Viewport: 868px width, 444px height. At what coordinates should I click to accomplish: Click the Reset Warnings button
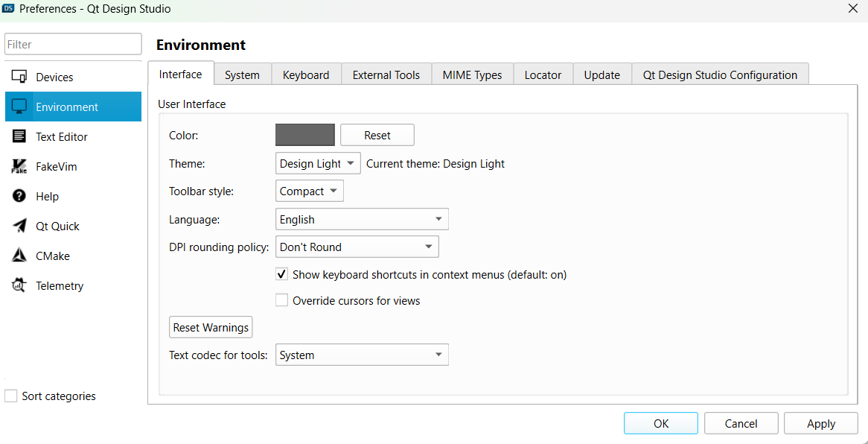(211, 327)
